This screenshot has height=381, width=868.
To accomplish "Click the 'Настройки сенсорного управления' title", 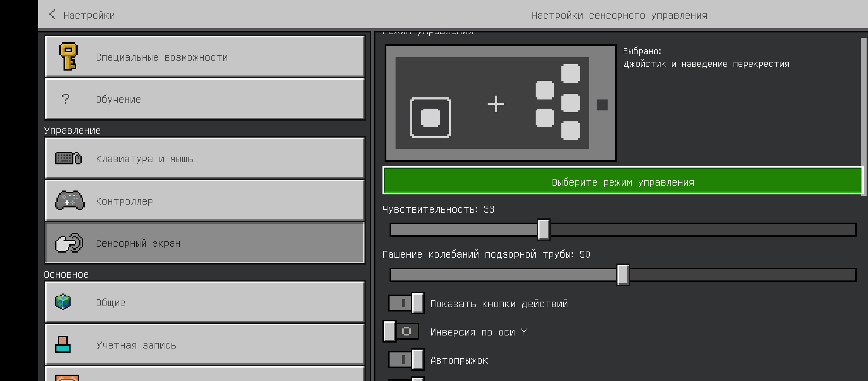I will point(619,16).
